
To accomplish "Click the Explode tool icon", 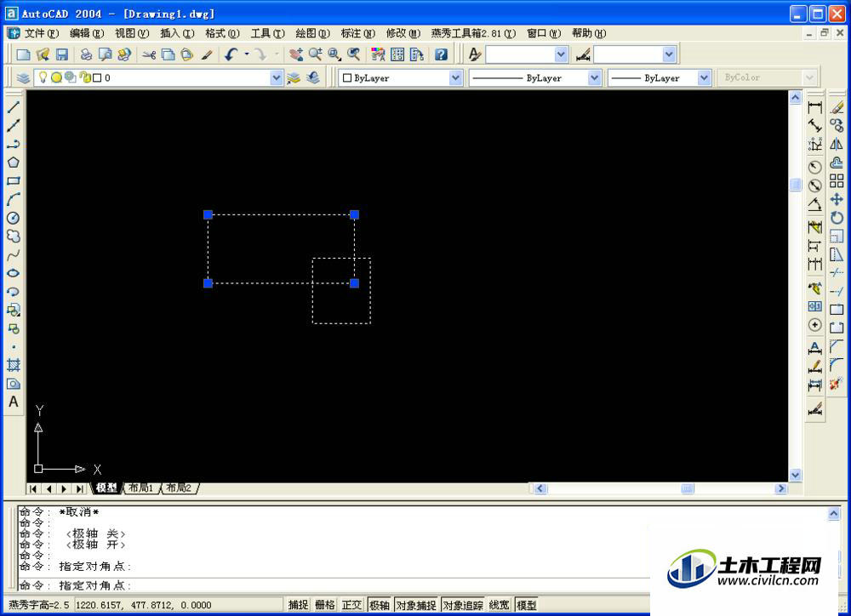I will tap(837, 384).
